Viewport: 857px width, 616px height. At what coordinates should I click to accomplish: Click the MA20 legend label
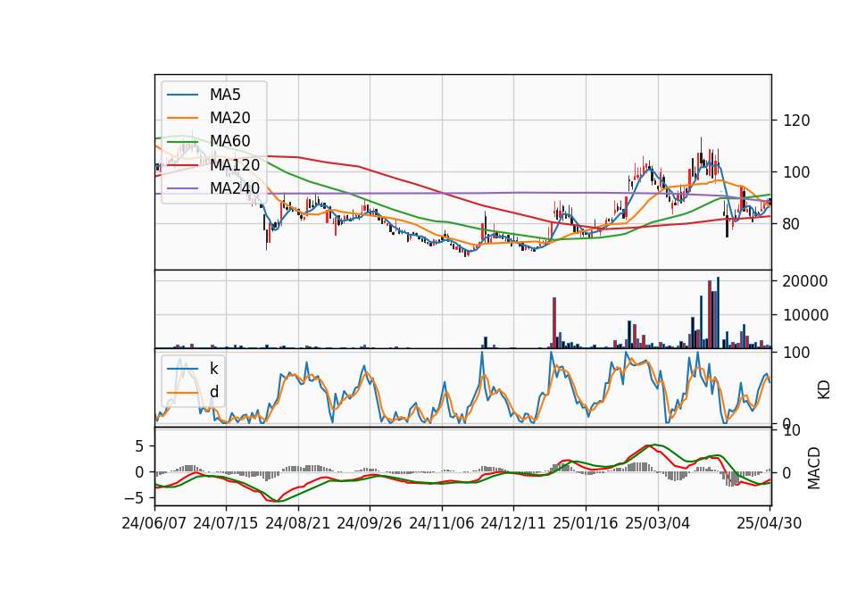(x=229, y=118)
